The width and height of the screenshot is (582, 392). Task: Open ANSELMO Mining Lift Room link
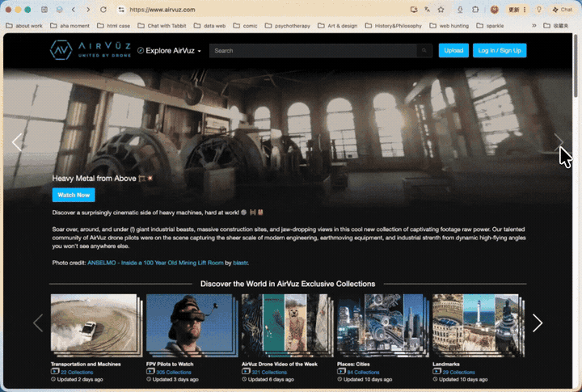[x=155, y=263]
